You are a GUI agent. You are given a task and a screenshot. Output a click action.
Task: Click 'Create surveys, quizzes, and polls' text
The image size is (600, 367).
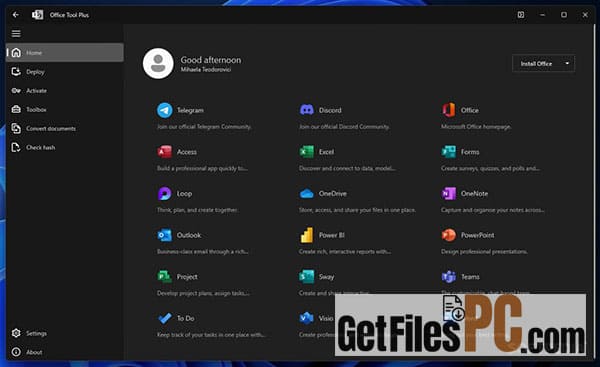point(490,168)
